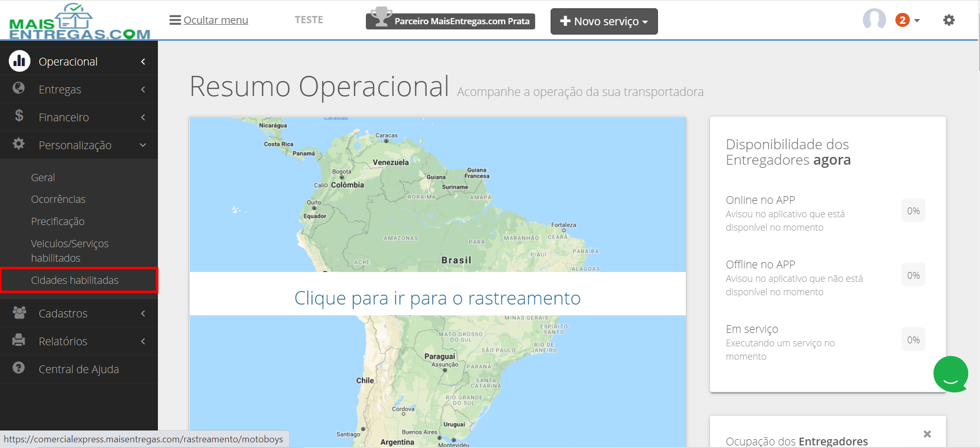The height and width of the screenshot is (448, 980).
Task: Click the Financeiro dollar icon
Action: click(x=19, y=116)
